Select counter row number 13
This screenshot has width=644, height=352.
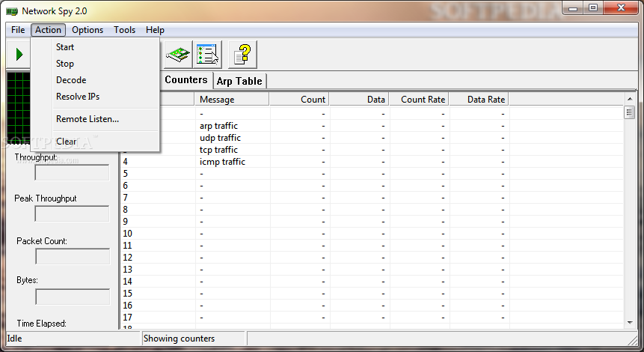(372, 270)
